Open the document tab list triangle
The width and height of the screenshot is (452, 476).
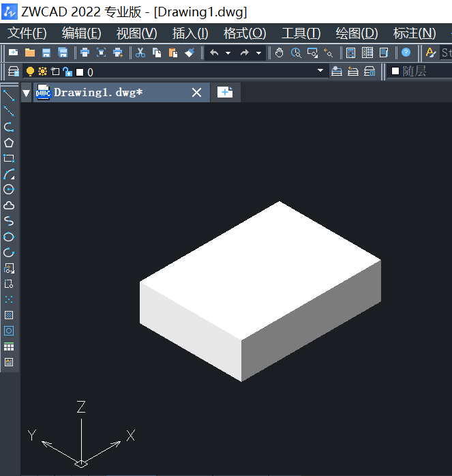[27, 93]
